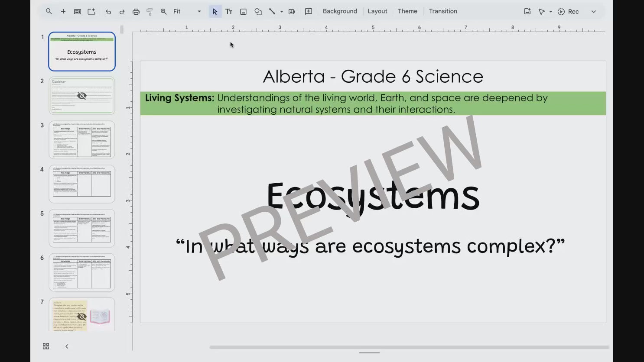Image resolution: width=644 pixels, height=362 pixels.
Task: Open the Layout menu
Action: coord(377,11)
